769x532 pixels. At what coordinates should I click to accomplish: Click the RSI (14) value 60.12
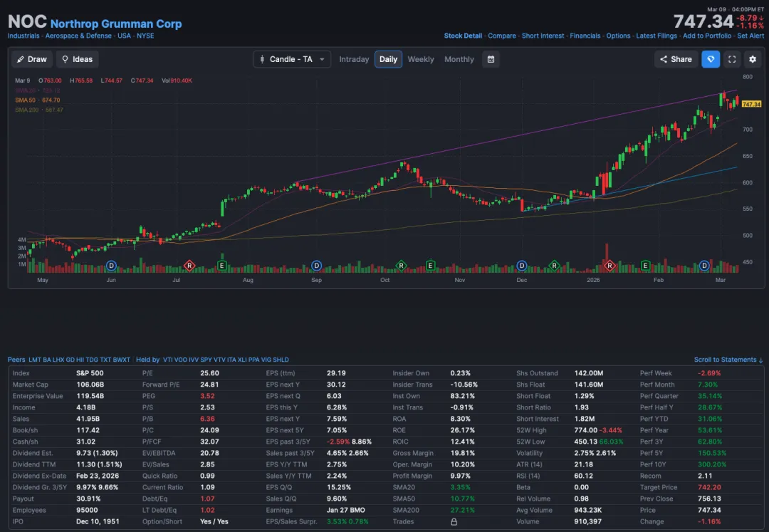click(x=584, y=476)
